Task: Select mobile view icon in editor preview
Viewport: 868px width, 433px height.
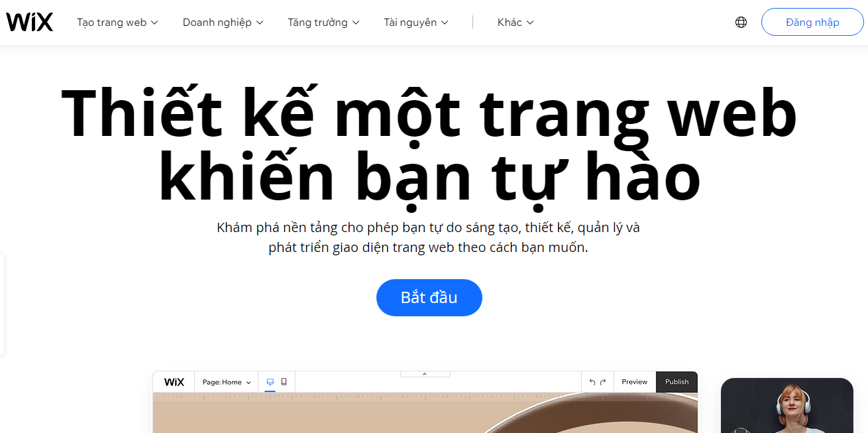Action: (x=284, y=382)
